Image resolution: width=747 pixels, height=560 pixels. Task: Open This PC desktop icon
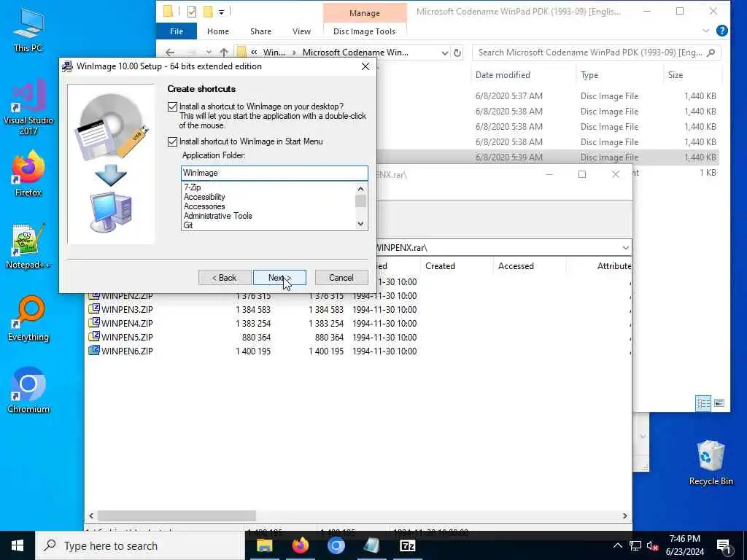tap(28, 30)
